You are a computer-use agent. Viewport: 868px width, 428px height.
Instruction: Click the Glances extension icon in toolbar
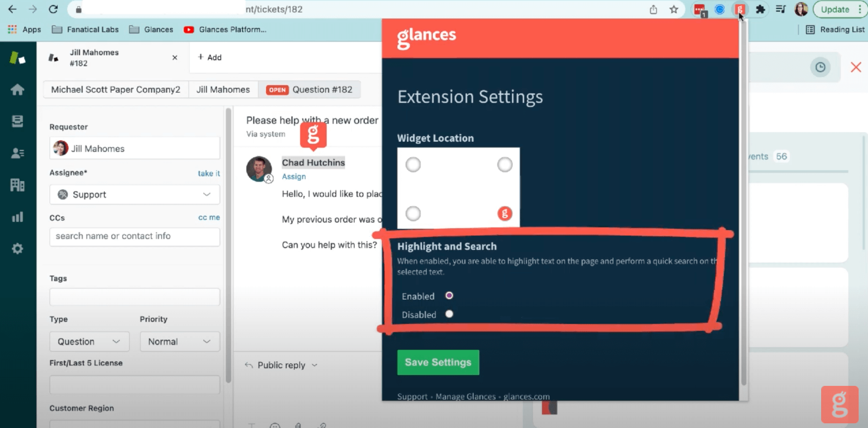click(x=740, y=9)
